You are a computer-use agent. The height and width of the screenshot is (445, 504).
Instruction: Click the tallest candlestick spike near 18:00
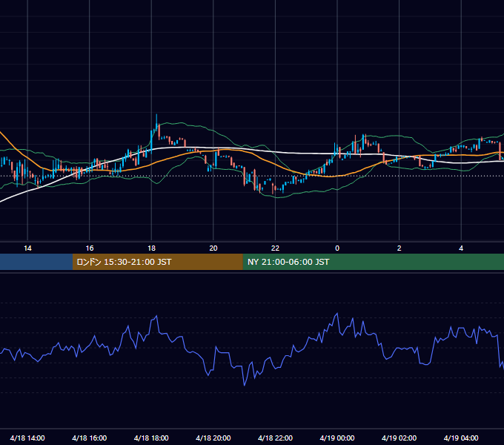point(156,124)
